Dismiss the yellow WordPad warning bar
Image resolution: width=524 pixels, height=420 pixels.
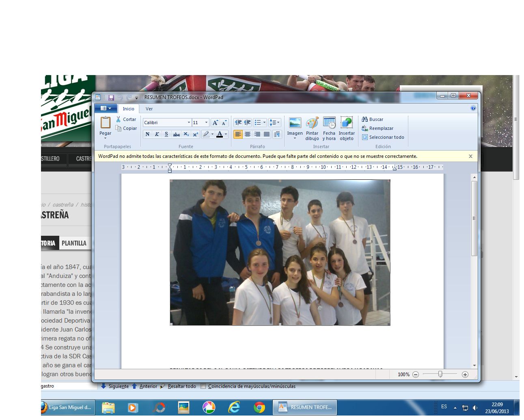[470, 156]
